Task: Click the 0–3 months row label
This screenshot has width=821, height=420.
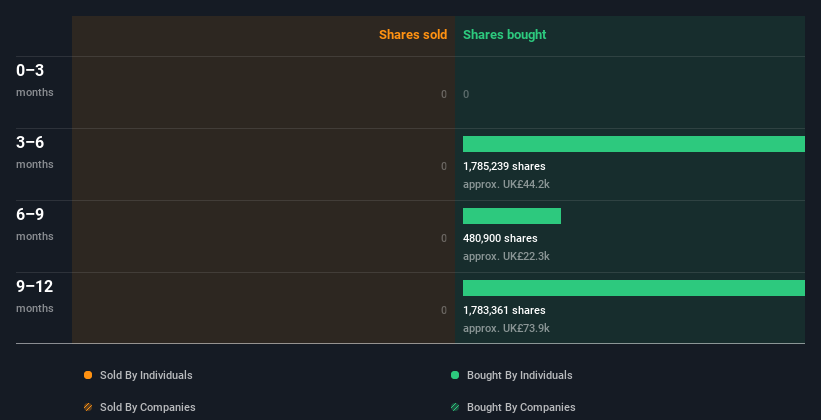Action: (35, 80)
